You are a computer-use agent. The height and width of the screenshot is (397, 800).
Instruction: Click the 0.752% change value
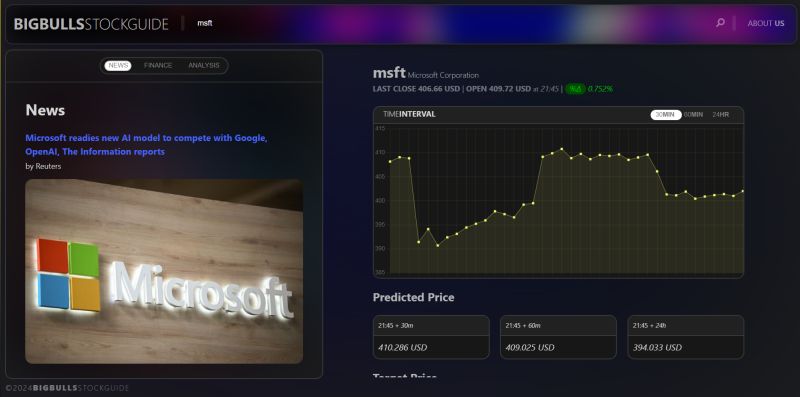(x=600, y=89)
